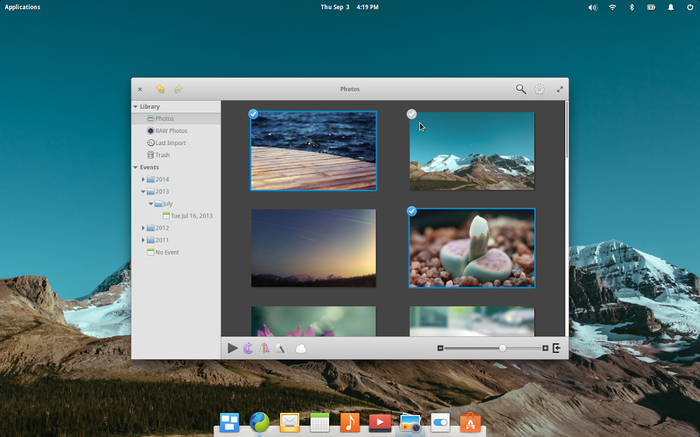Rotate selected photos with the rotate icon
Viewport: 700px width, 437px height.
pos(249,348)
